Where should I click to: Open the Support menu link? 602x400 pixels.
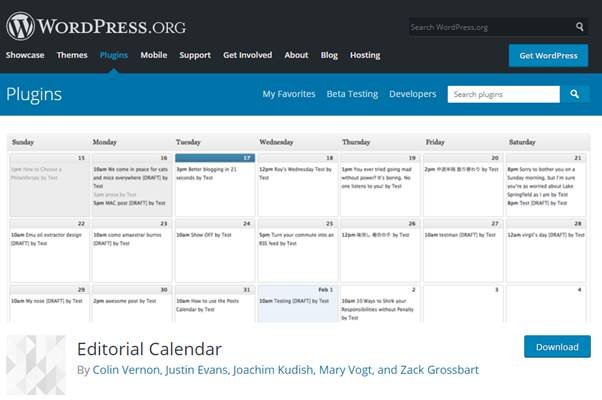195,55
